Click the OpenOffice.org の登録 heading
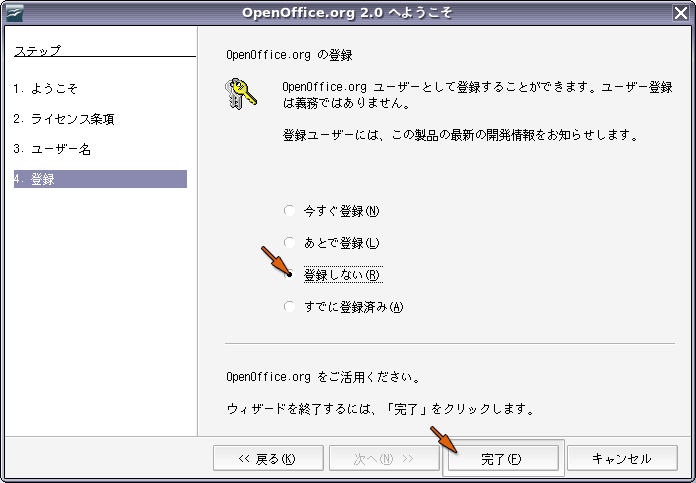Image resolution: width=696 pixels, height=483 pixels. [x=289, y=55]
